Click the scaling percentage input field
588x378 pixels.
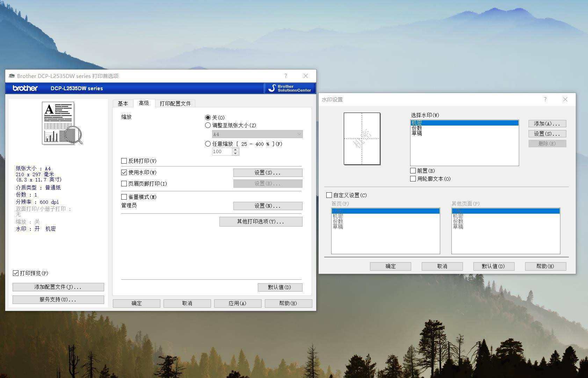[222, 151]
